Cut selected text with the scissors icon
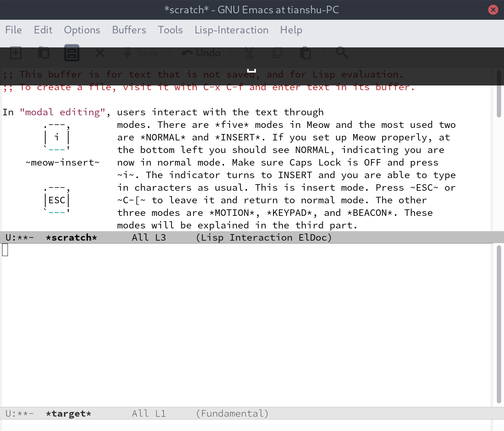The image size is (504, 431). (x=249, y=53)
